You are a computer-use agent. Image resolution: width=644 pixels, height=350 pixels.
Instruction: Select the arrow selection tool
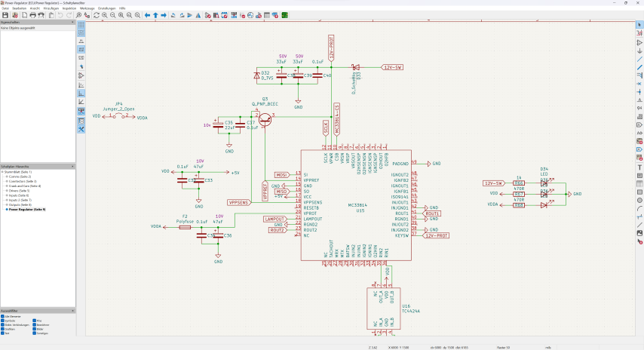pyautogui.click(x=639, y=25)
